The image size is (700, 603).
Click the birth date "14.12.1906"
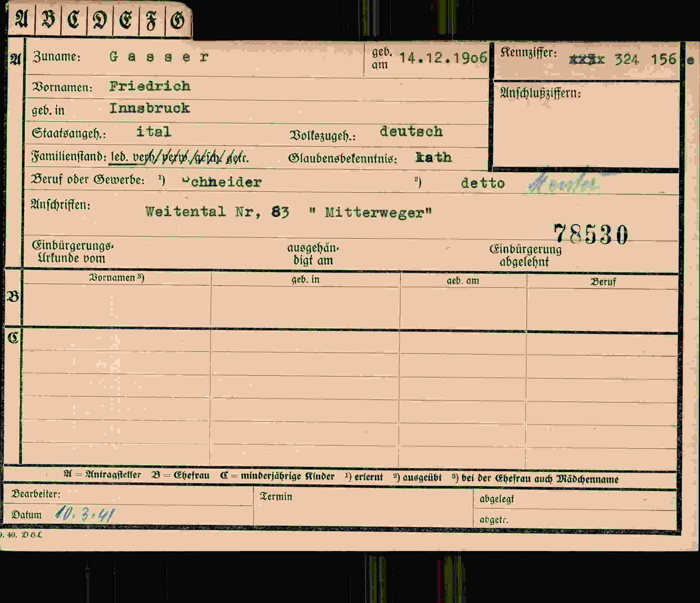point(443,58)
